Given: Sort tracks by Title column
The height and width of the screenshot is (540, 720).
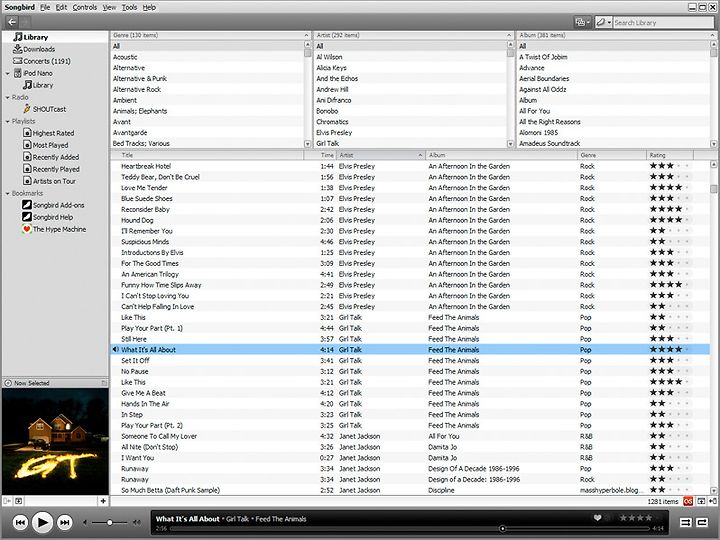Looking at the screenshot, I should tap(207, 155).
